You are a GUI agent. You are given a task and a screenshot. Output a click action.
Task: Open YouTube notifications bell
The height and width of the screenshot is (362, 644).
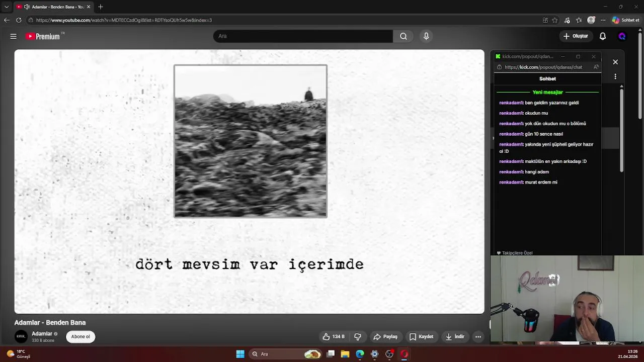[603, 36]
